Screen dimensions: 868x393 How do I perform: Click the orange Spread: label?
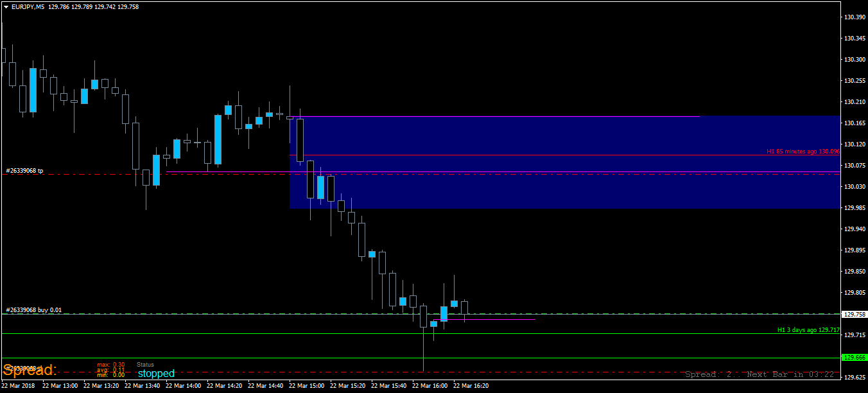point(30,371)
